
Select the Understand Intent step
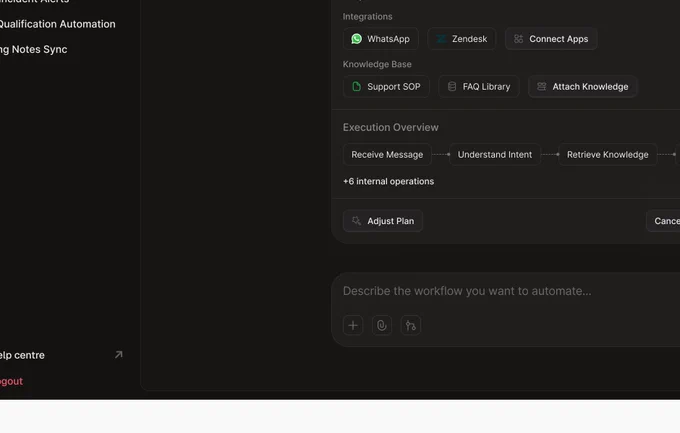(495, 154)
